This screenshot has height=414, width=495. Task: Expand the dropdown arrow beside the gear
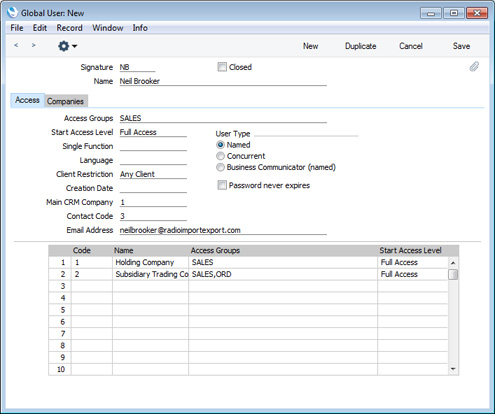pos(74,46)
